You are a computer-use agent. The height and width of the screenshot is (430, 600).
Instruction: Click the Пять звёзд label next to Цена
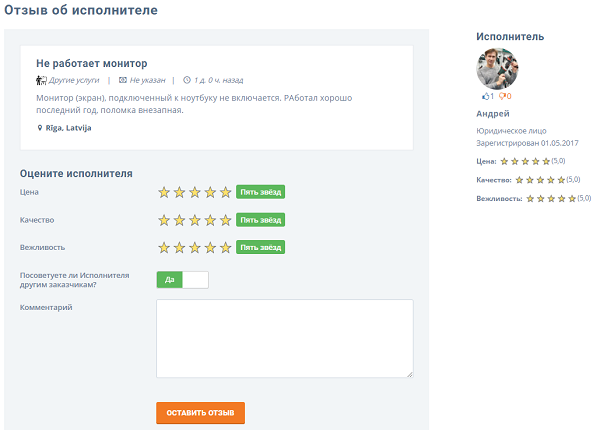coord(261,192)
